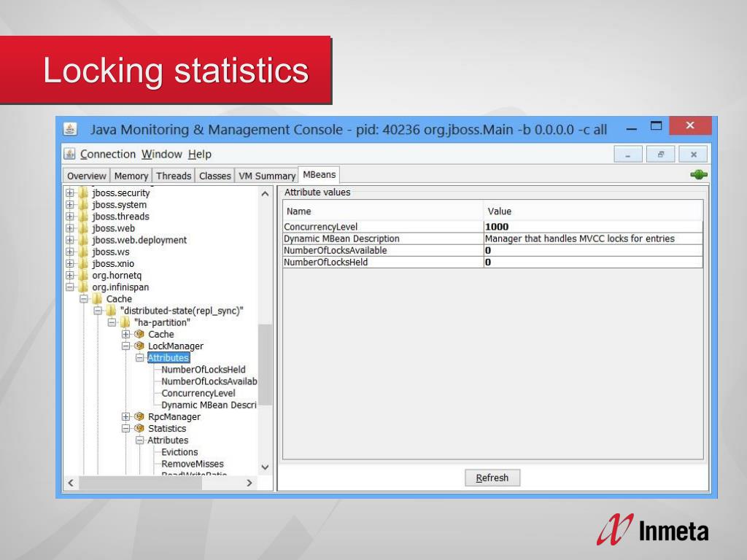
Task: Switch to the Memory tab
Action: pos(131,176)
